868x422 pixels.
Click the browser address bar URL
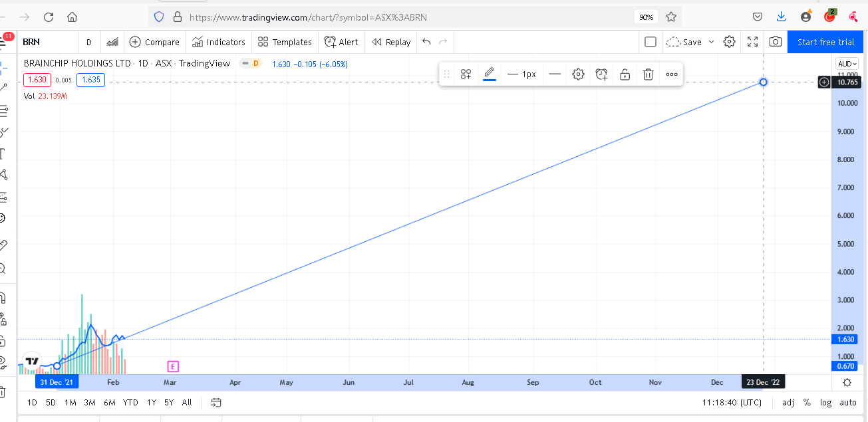[308, 17]
